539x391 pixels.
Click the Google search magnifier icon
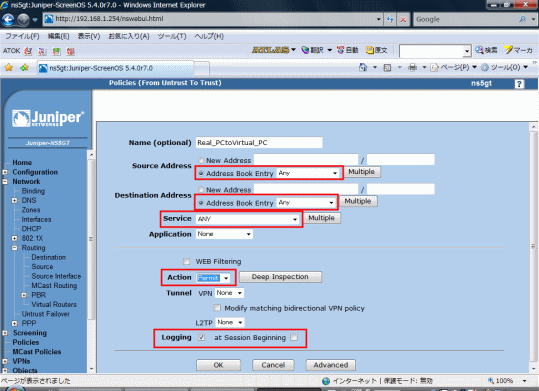[x=522, y=19]
